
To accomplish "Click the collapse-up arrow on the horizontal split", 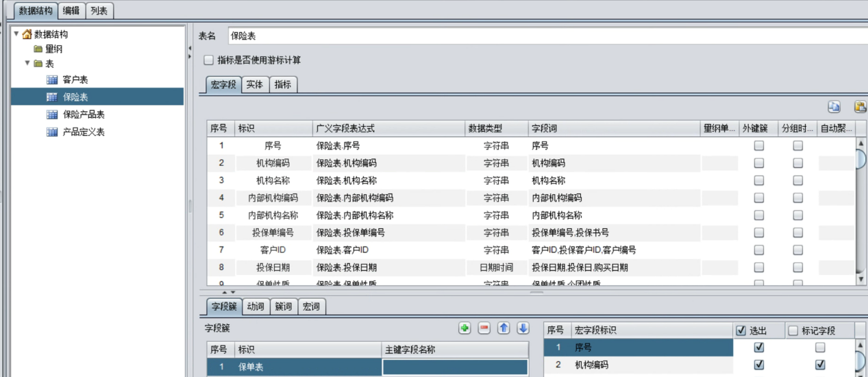I will click(x=225, y=293).
